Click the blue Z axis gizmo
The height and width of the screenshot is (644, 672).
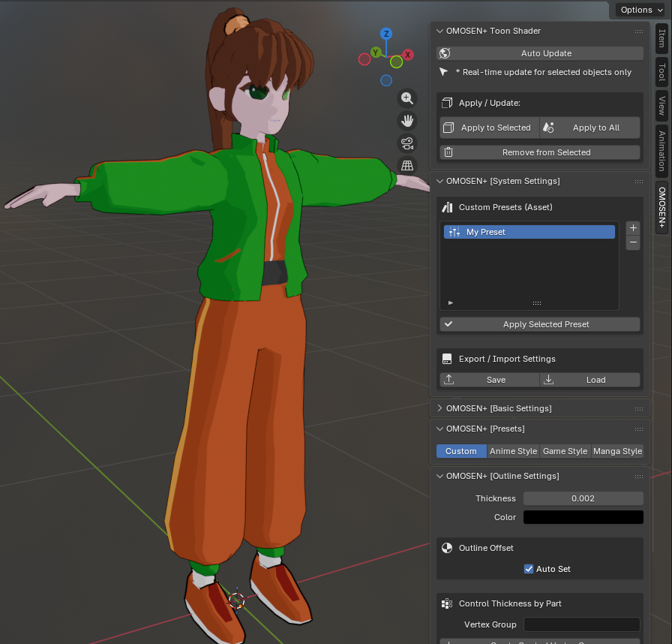tap(386, 34)
